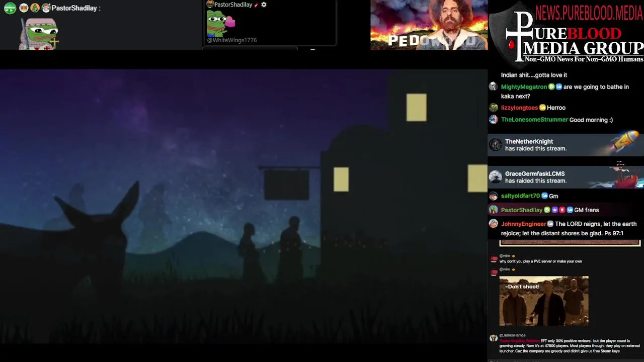
Task: Open the 'Don't shoot!' GIF image
Action: 544,301
